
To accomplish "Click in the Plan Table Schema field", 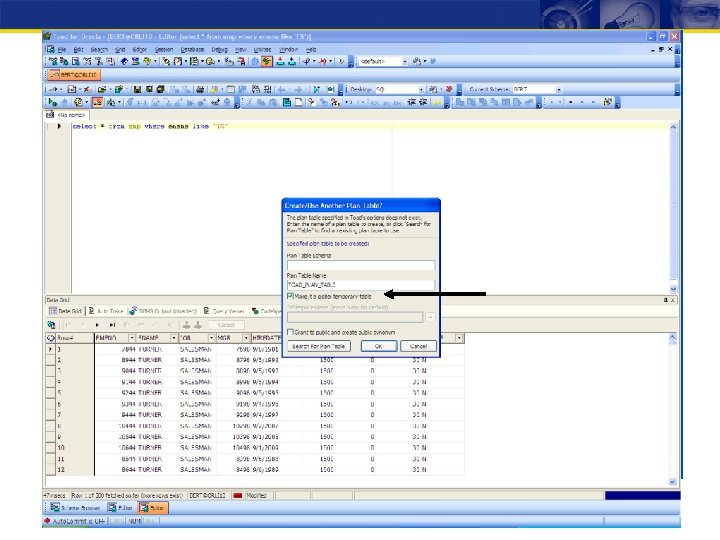I will tap(360, 265).
